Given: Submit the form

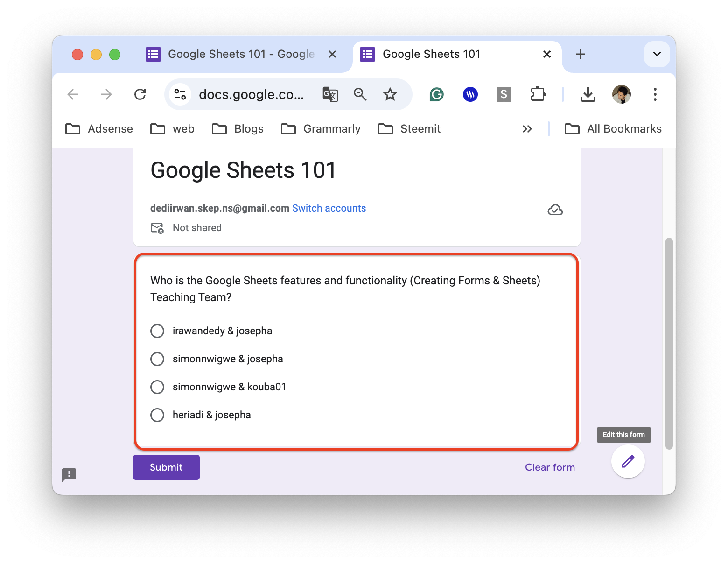Looking at the screenshot, I should point(166,467).
